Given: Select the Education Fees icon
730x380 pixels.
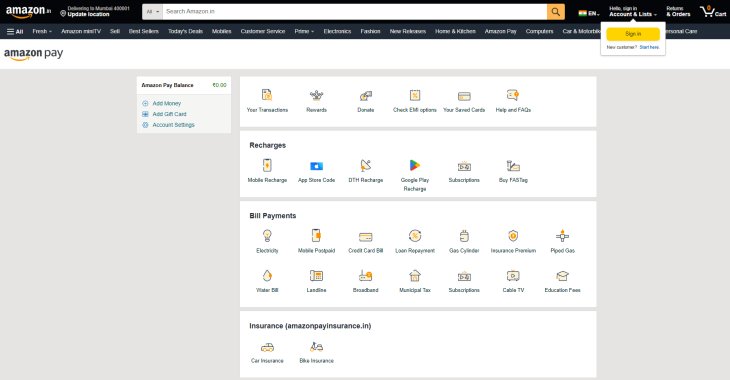Looking at the screenshot, I should (x=562, y=276).
